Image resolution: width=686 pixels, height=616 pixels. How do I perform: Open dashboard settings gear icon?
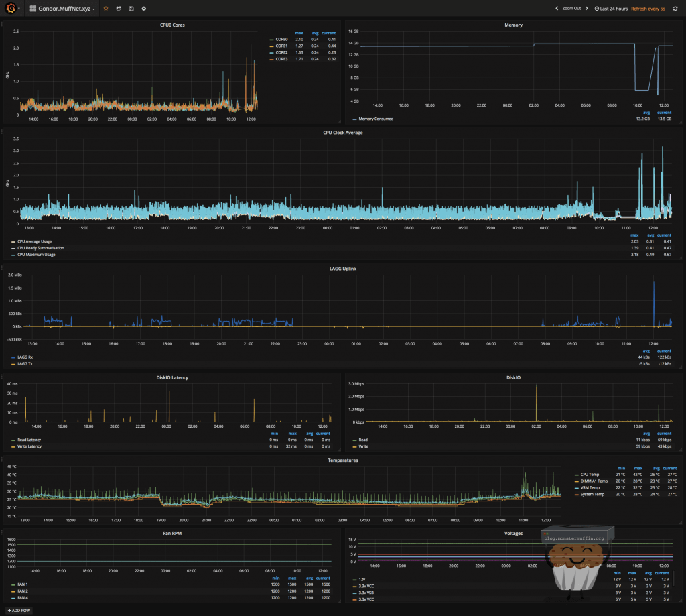pyautogui.click(x=144, y=9)
